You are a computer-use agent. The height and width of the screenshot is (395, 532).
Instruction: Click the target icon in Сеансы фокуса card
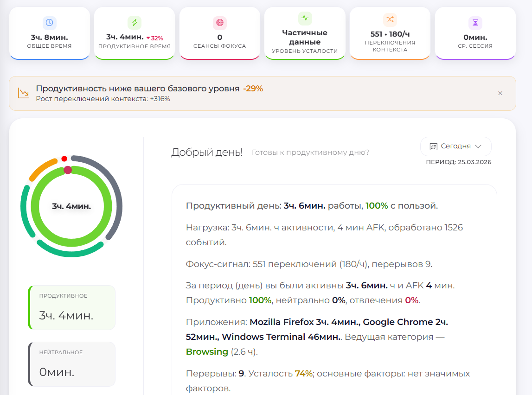(219, 23)
